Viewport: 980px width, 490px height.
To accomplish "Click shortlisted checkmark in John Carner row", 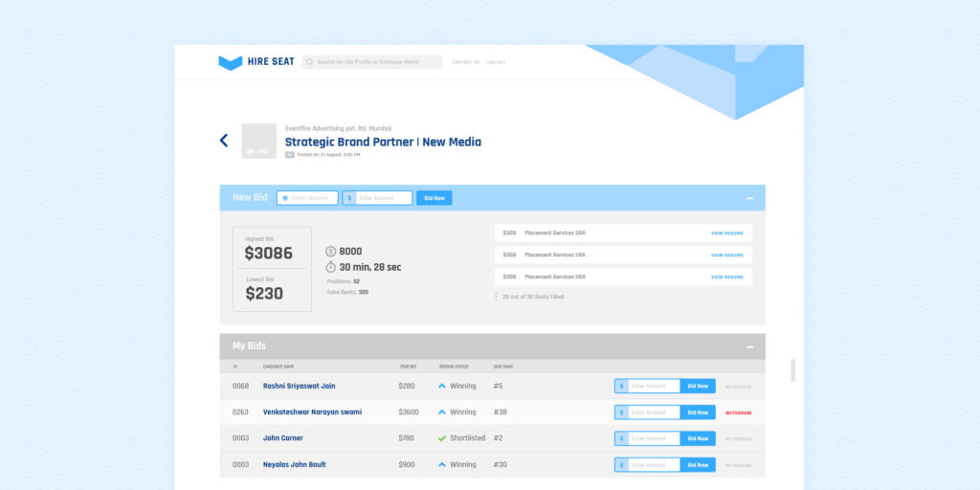I will [442, 438].
